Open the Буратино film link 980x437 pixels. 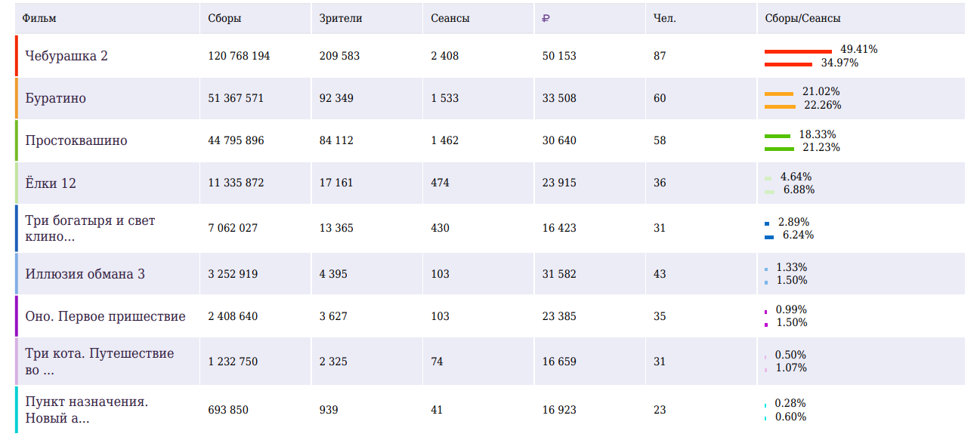[x=55, y=98]
